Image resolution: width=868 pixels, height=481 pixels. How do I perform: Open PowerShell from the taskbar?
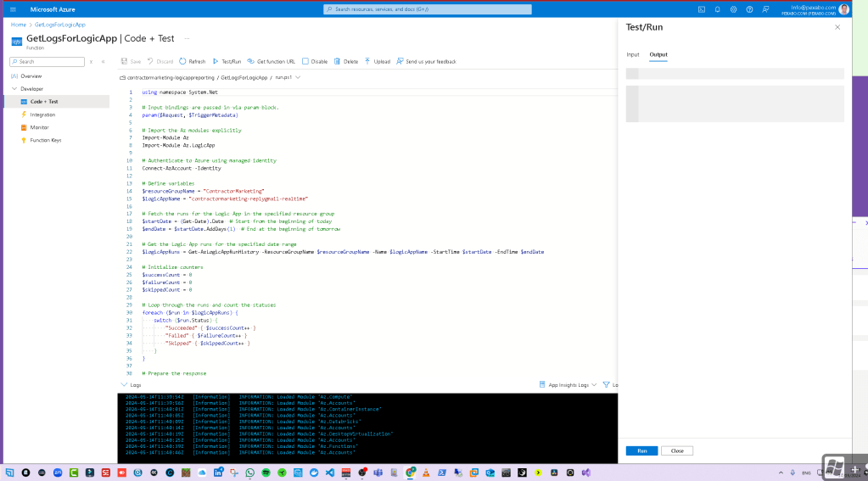coord(442,473)
